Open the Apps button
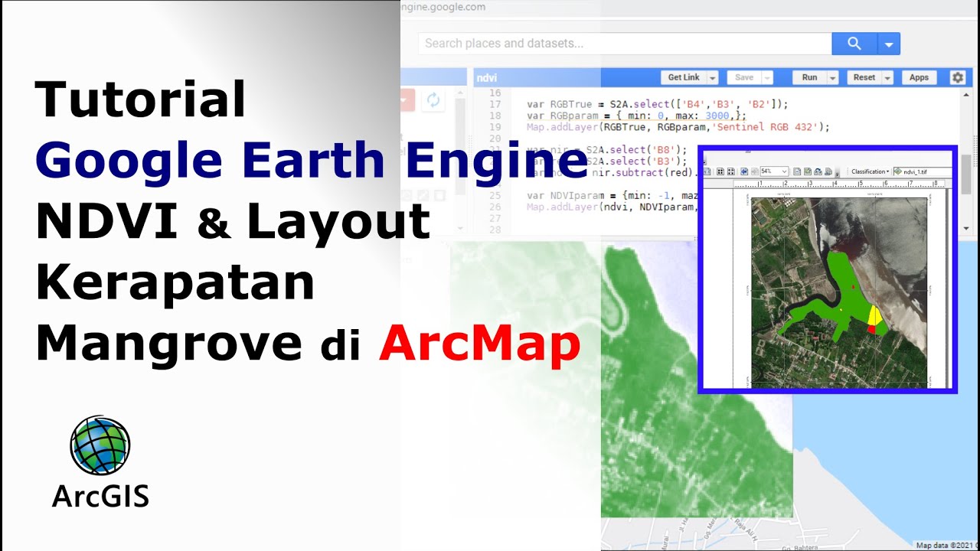This screenshot has width=980, height=551. tap(920, 77)
